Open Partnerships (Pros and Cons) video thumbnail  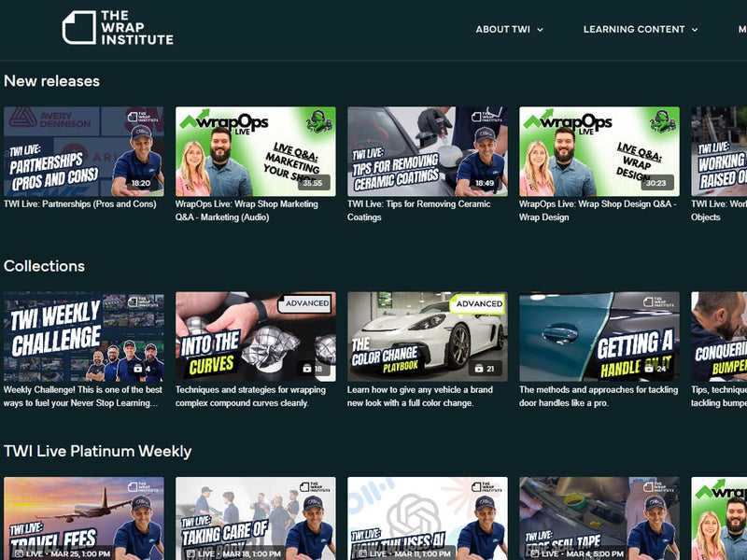[84, 151]
